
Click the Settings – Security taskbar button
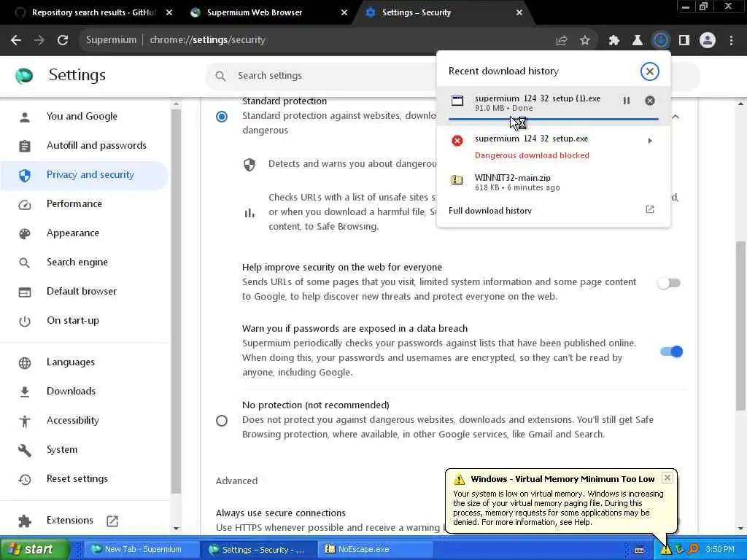(x=258, y=550)
